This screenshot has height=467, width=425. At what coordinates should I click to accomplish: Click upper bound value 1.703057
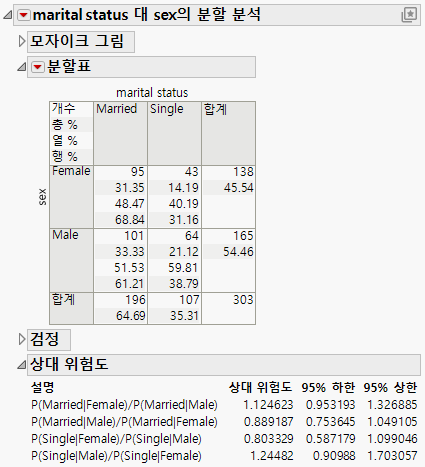pos(392,456)
